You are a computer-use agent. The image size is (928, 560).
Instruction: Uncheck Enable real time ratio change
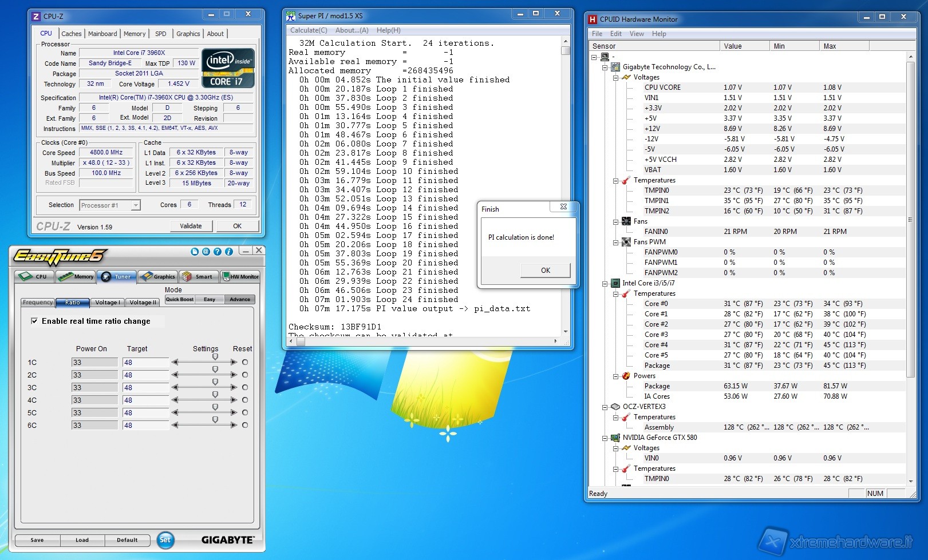34,321
